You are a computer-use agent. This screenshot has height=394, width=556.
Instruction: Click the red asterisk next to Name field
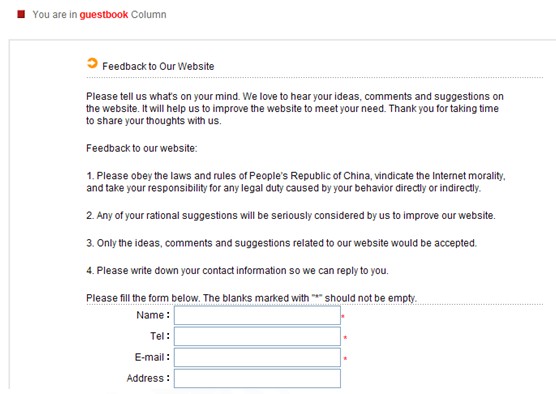[x=343, y=316]
